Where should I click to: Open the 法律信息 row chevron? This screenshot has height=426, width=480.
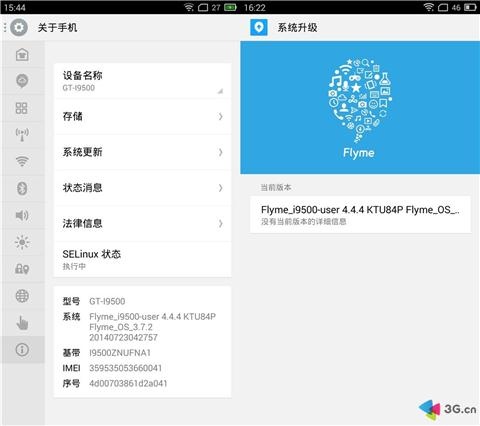point(220,223)
